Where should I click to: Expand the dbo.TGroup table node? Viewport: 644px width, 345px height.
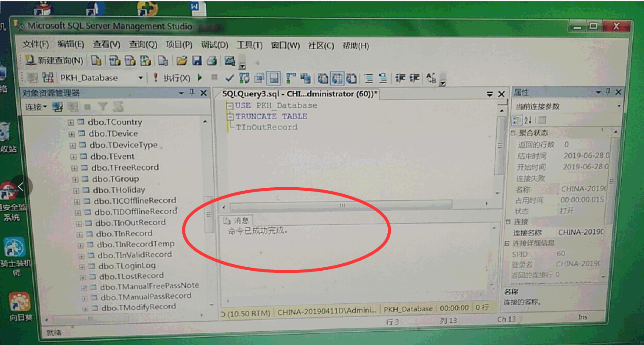click(76, 179)
